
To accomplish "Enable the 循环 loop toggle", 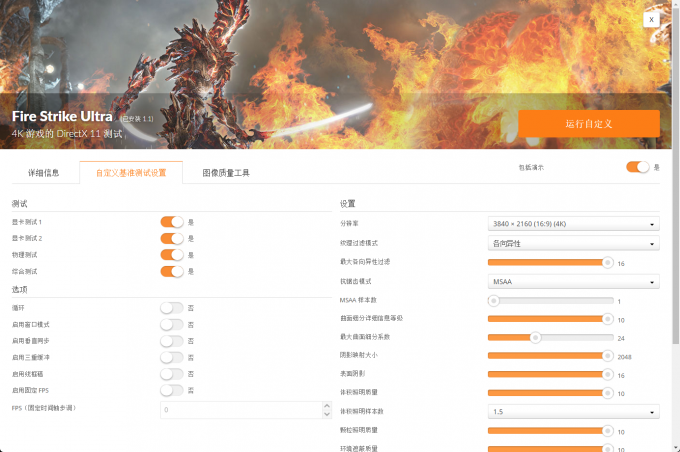I will point(172,308).
